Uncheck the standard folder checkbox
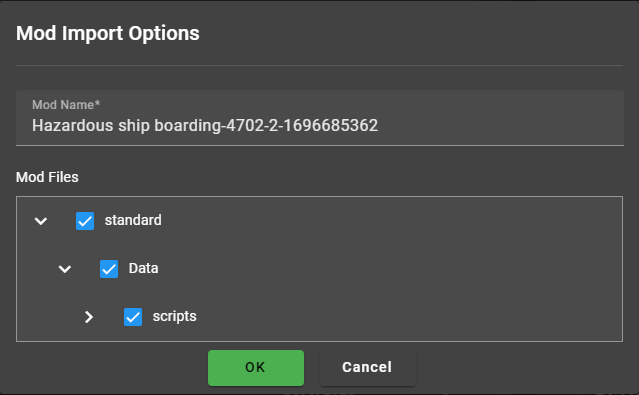 [85, 221]
